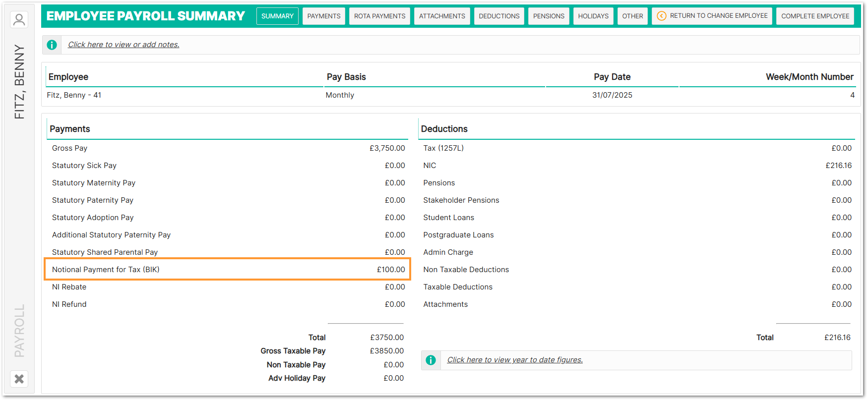Screen dimensions: 868x400
Task: Click the info icon beside notes link
Action: pos(52,45)
